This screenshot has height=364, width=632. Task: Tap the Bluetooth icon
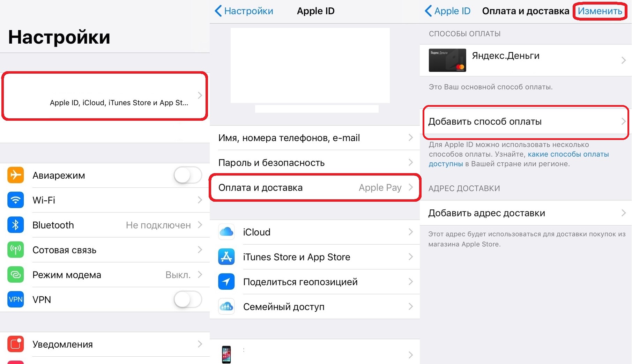tap(15, 225)
